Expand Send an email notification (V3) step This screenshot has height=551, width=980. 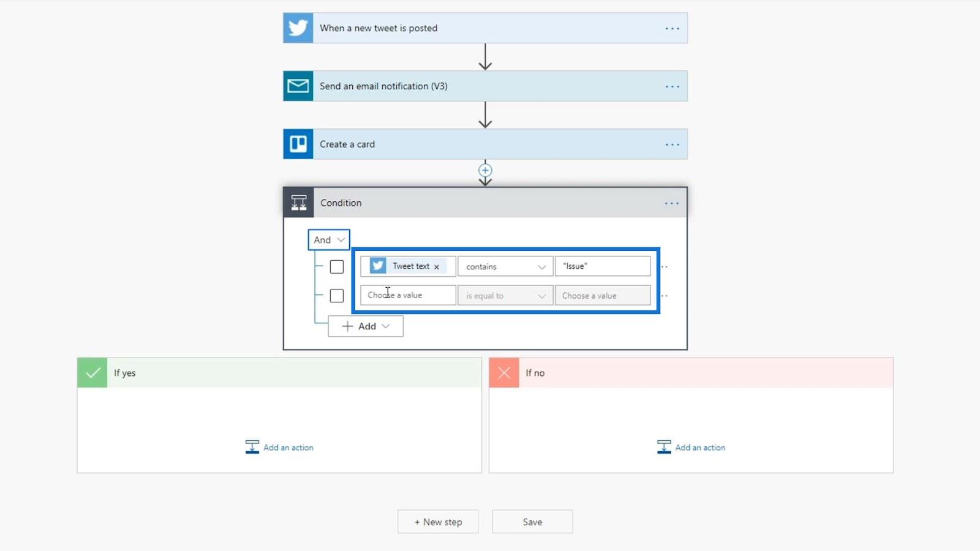click(x=485, y=86)
